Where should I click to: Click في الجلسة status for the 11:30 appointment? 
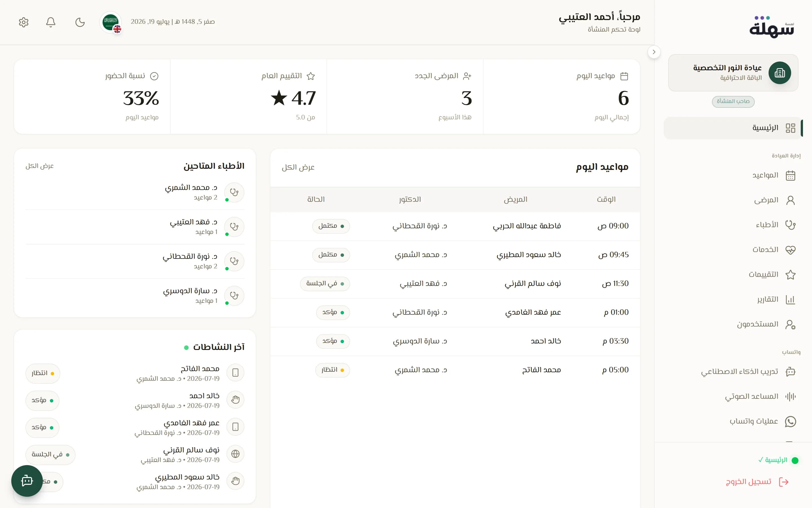click(x=325, y=284)
